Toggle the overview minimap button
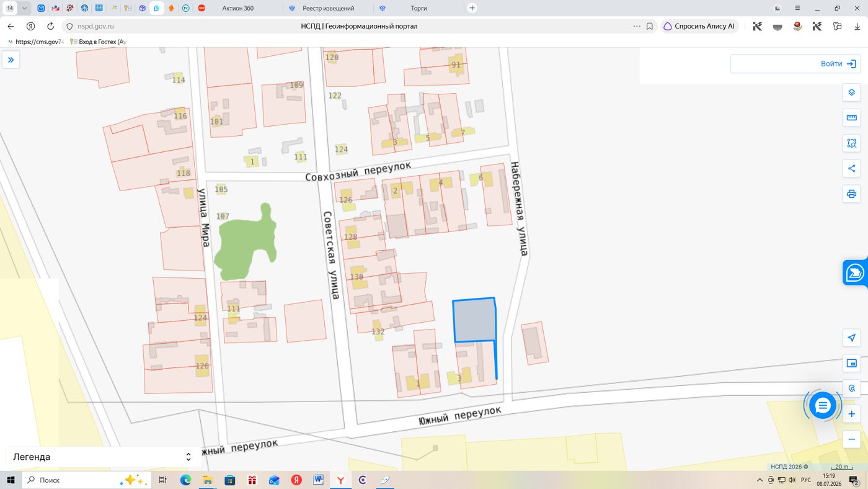 851,364
